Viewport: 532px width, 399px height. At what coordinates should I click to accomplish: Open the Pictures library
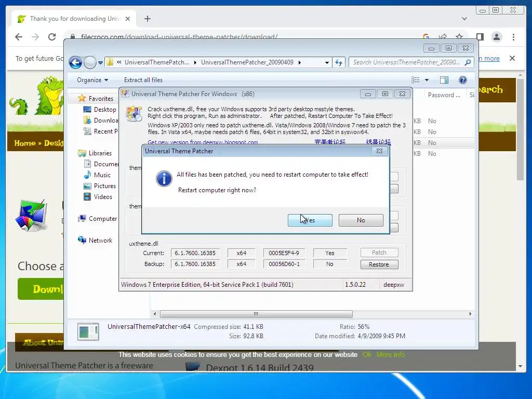(x=105, y=186)
